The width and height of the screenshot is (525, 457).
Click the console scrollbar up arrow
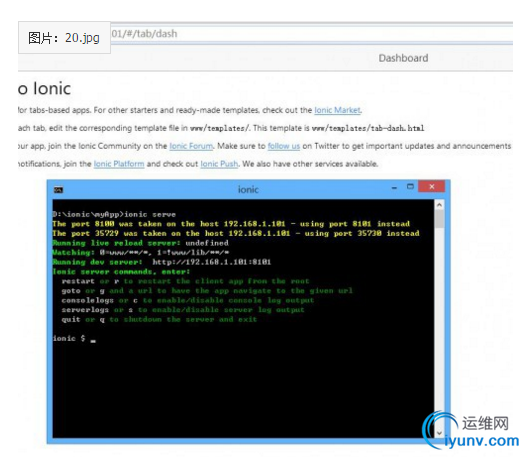[439, 204]
